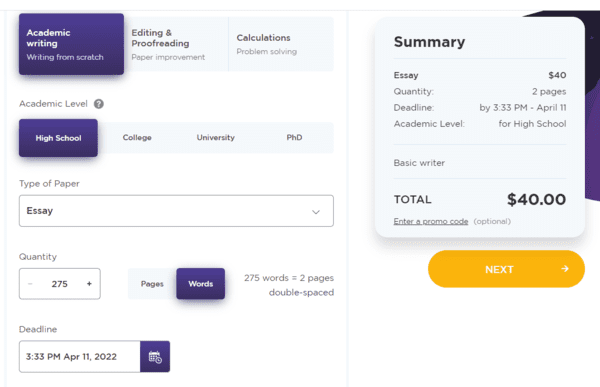The height and width of the screenshot is (387, 600).
Task: Click the quantity value 275 field
Action: coord(60,284)
